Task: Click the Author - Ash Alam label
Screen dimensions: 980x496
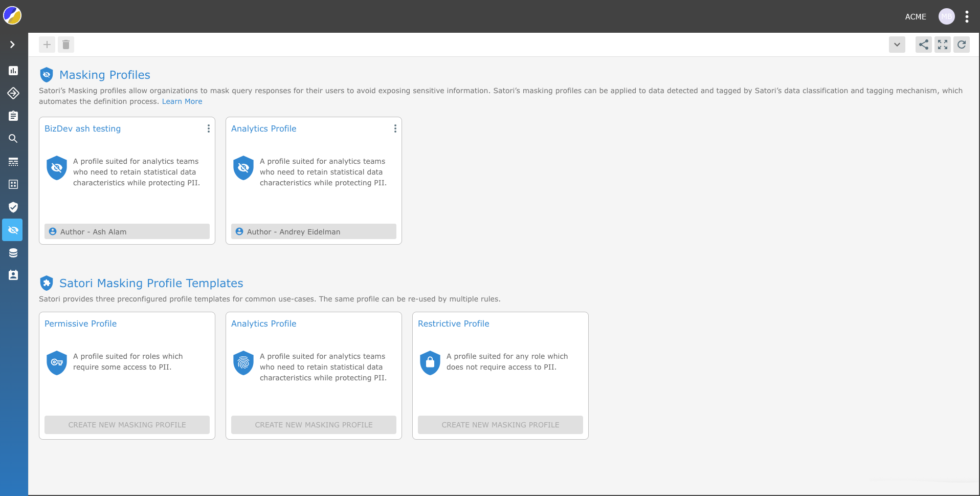Action: pyautogui.click(x=127, y=231)
